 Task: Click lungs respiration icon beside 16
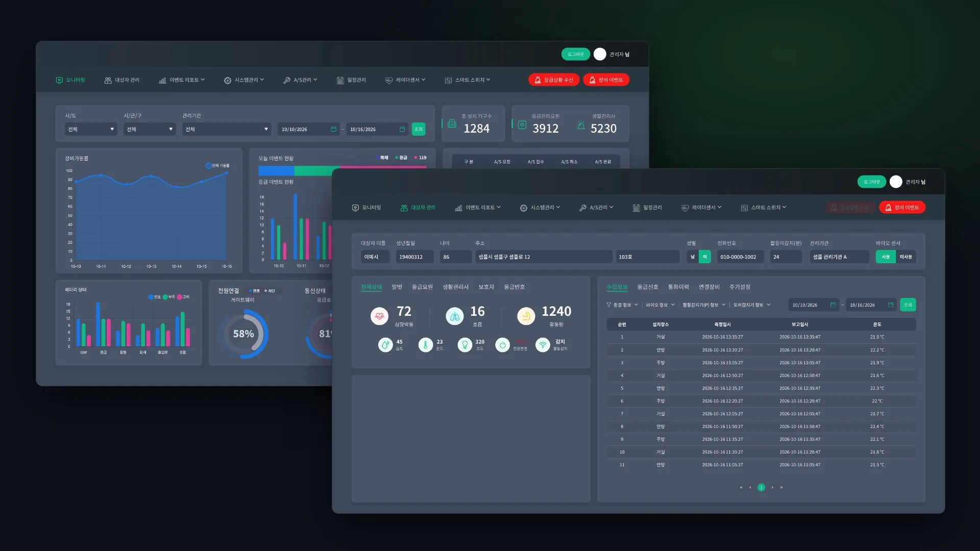point(454,316)
